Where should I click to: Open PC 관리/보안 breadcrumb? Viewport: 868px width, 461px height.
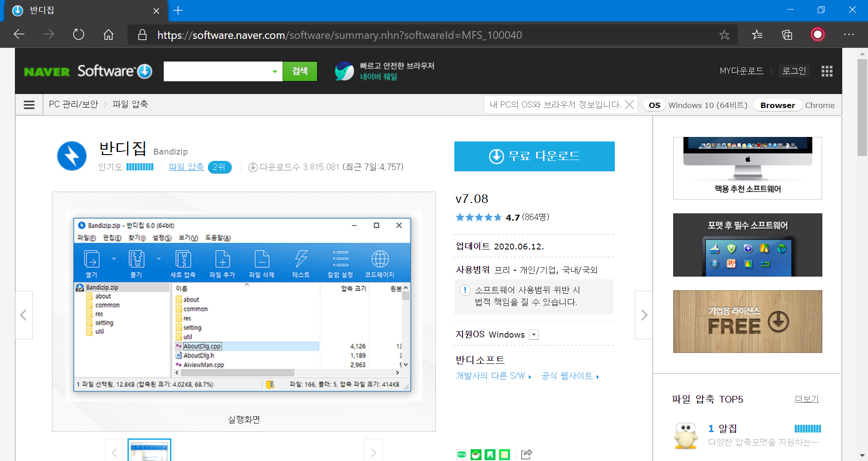pyautogui.click(x=73, y=104)
